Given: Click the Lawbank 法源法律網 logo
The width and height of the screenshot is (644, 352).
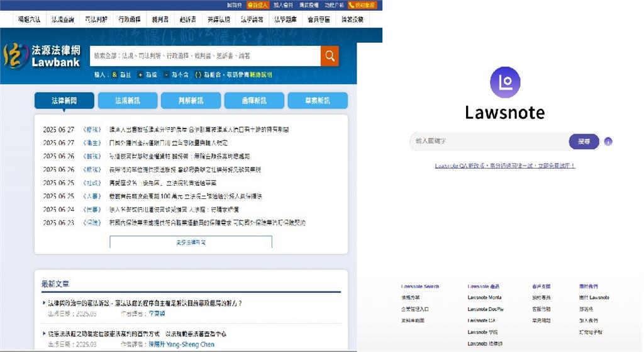Looking at the screenshot, I should tap(42, 56).
